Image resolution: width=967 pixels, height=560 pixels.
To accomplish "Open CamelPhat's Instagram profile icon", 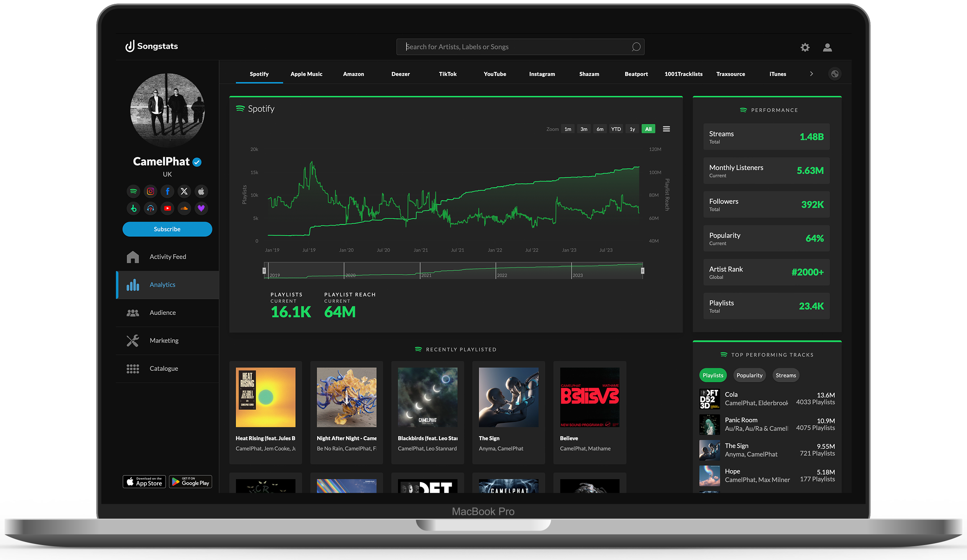I will [x=151, y=191].
